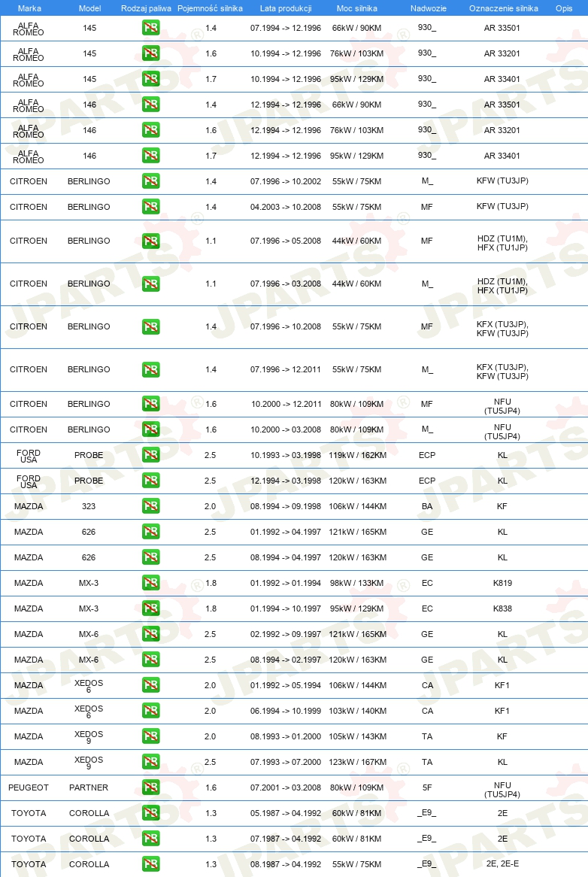Viewport: 588px width, 877px height.
Task: Click fuel icon in Mazda MX-3 K819 row
Action: (x=151, y=583)
